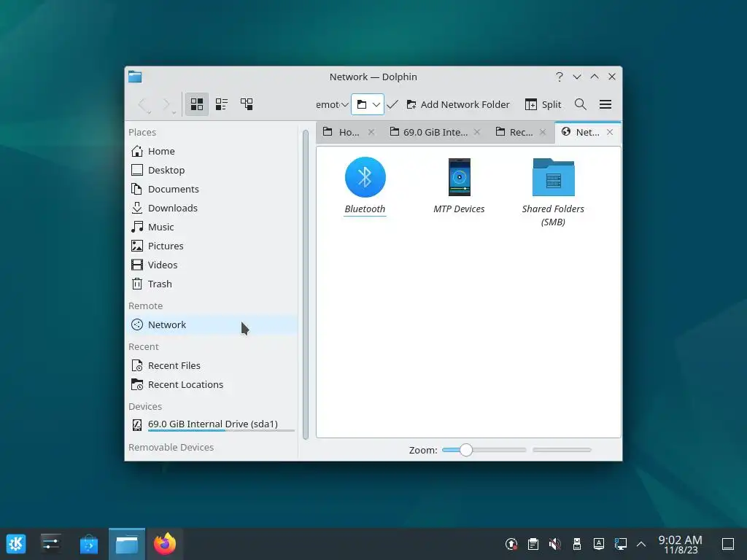Close the Rec... tab

543,132
